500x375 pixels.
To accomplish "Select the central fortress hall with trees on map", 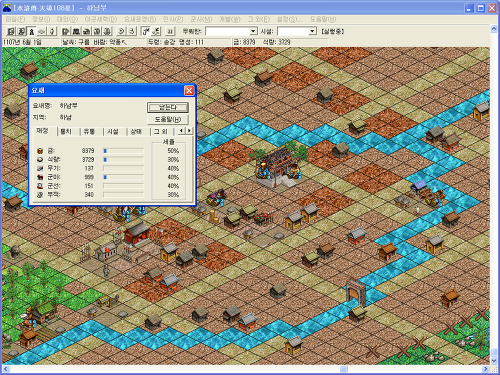I will [x=278, y=165].
